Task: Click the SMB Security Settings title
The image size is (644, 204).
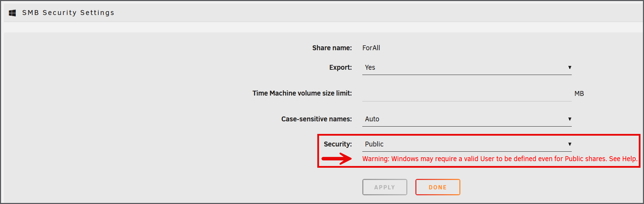Action: point(68,13)
